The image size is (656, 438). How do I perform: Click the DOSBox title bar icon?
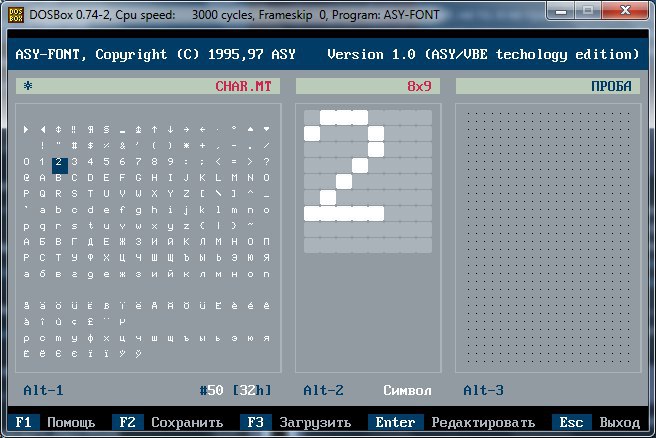tap(16, 15)
